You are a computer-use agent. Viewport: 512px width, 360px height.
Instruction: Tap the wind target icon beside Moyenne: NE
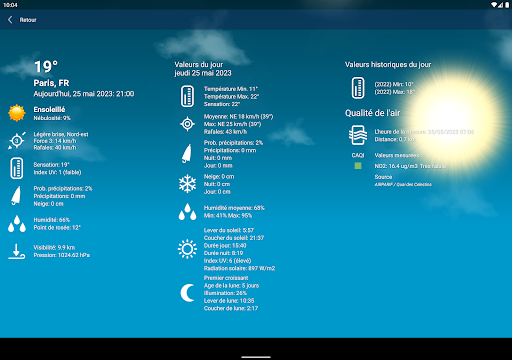click(x=187, y=124)
